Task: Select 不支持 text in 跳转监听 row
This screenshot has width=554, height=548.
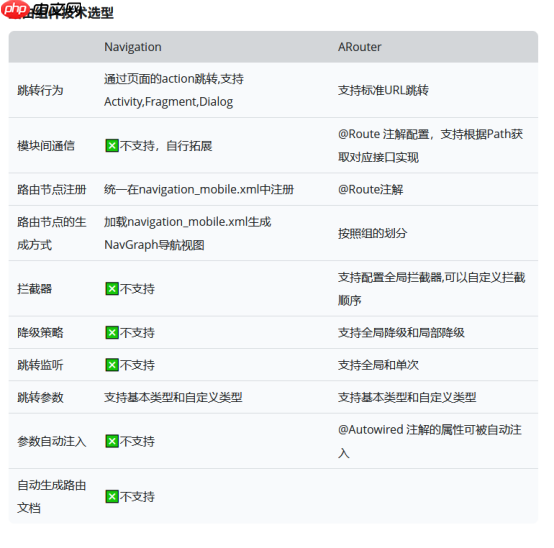Action: [137, 365]
